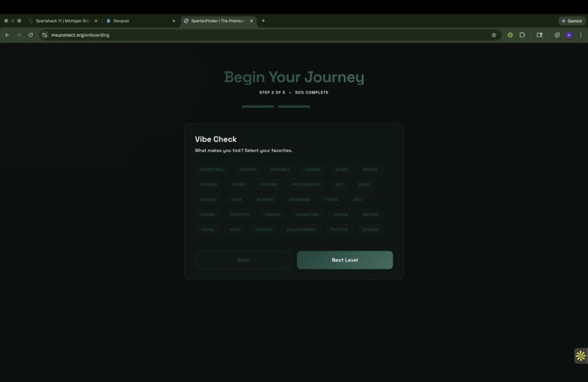Click the 'Begin Your Journey' heading
Viewport: 588px width, 382px height.
[x=294, y=77]
